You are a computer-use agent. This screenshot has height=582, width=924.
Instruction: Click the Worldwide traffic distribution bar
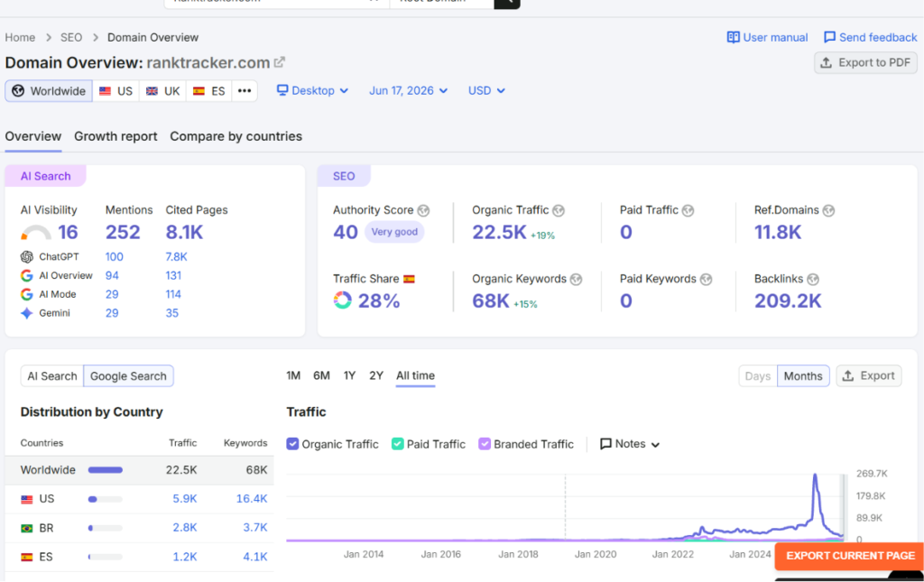[x=106, y=470]
